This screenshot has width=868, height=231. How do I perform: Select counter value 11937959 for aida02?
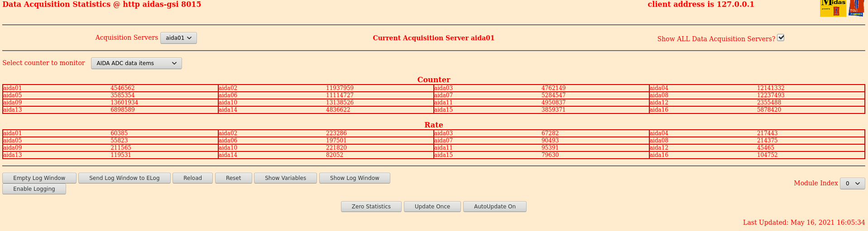pos(340,88)
